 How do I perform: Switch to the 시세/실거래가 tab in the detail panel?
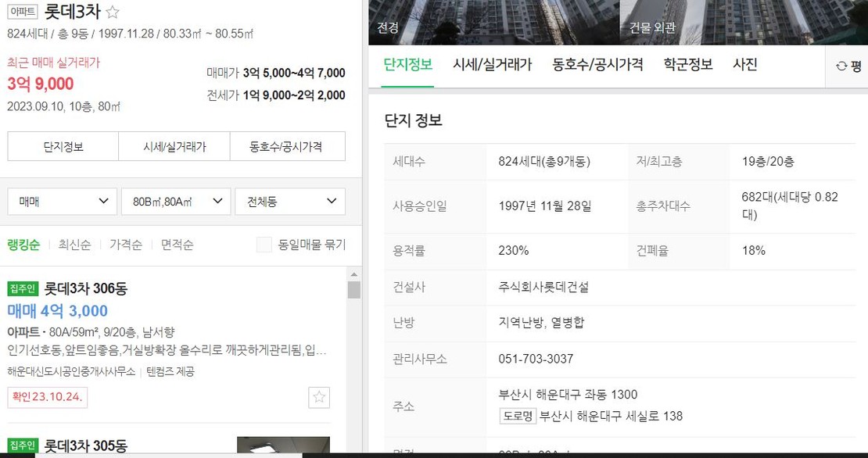tap(492, 65)
